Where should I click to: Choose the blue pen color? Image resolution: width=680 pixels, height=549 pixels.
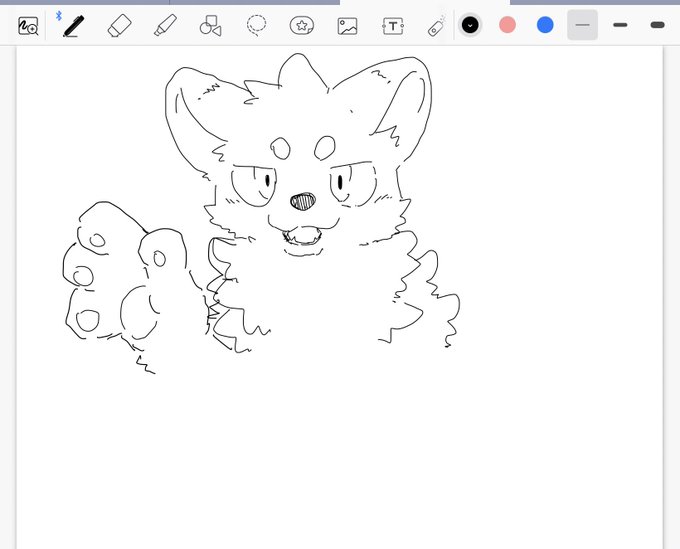click(545, 25)
